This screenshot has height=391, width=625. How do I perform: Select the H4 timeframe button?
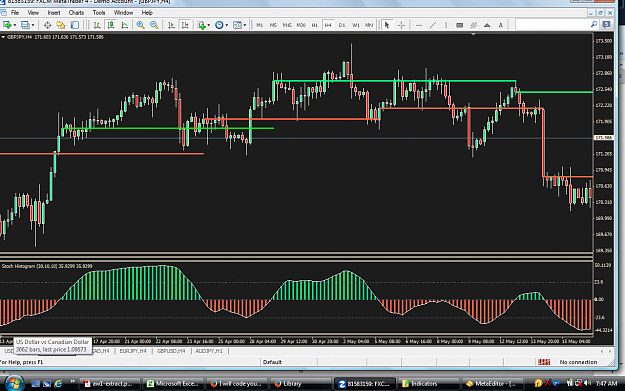point(328,25)
